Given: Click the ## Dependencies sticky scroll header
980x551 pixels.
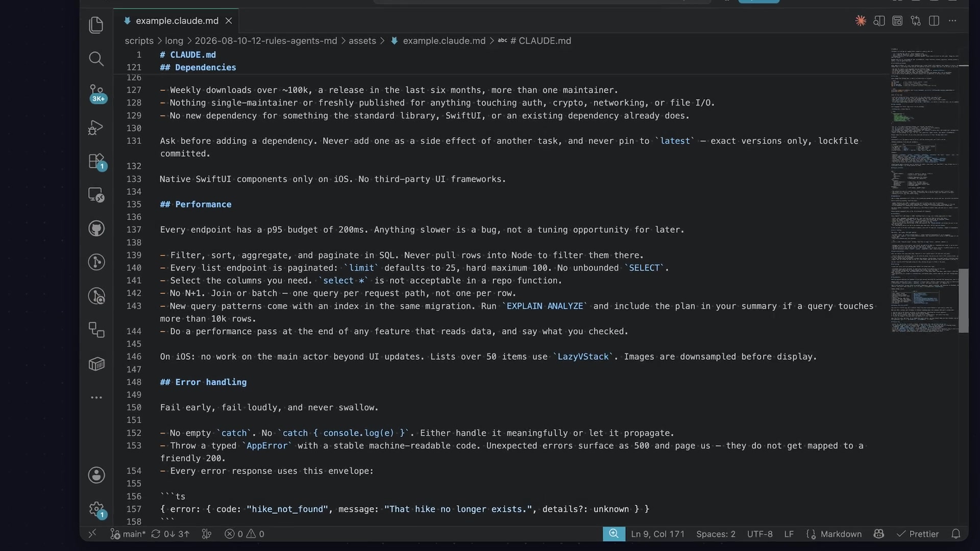Looking at the screenshot, I should (x=198, y=67).
